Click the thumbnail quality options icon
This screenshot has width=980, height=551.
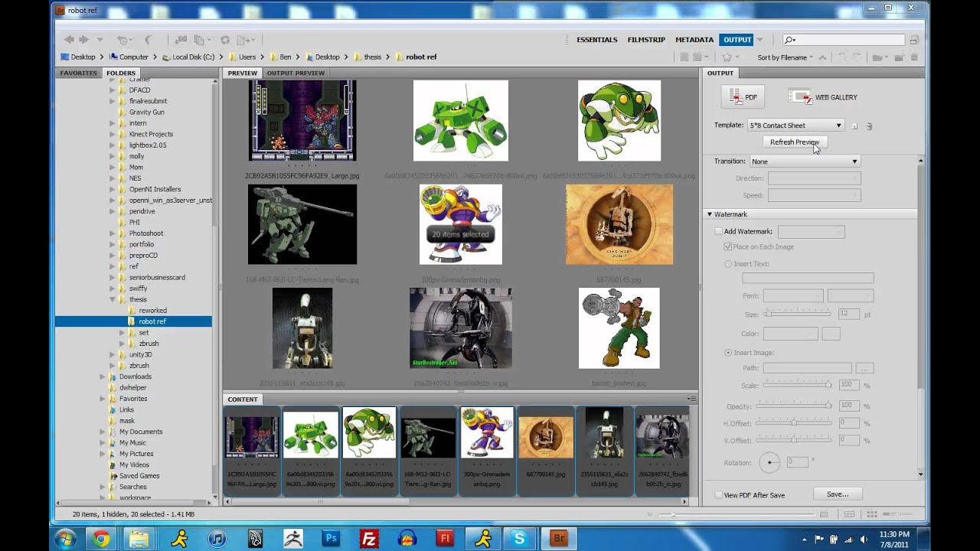coord(701,57)
